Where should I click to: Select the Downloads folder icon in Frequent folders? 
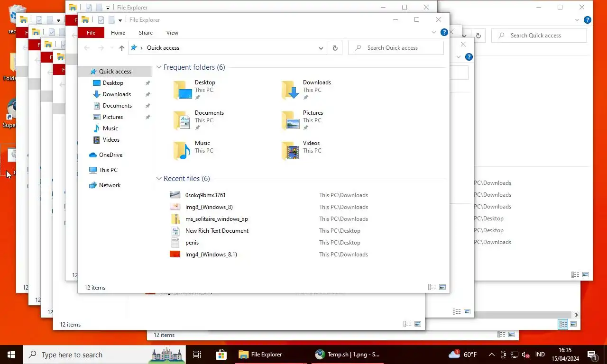[291, 90]
